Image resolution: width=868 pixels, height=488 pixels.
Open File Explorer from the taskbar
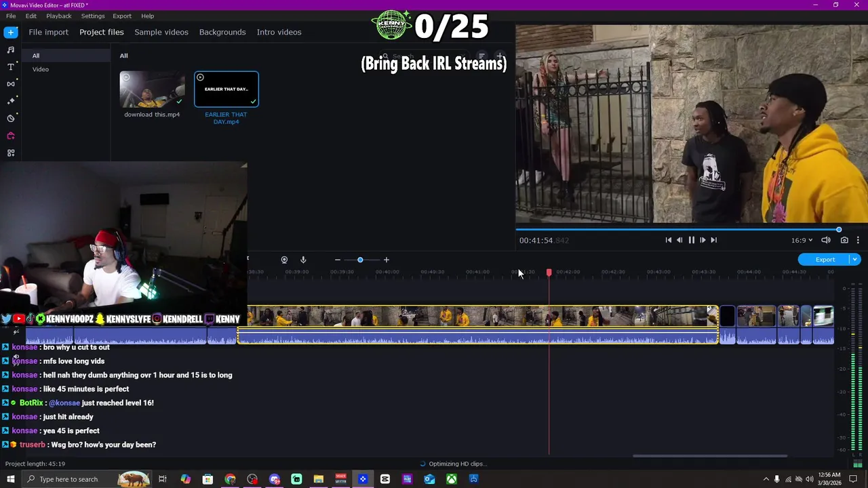319,479
